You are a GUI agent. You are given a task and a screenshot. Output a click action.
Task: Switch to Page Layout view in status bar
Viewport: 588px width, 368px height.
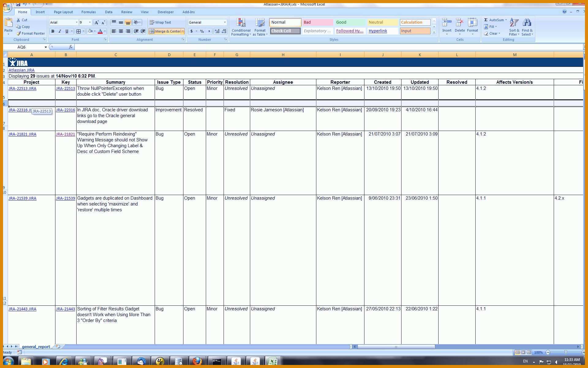pos(523,352)
